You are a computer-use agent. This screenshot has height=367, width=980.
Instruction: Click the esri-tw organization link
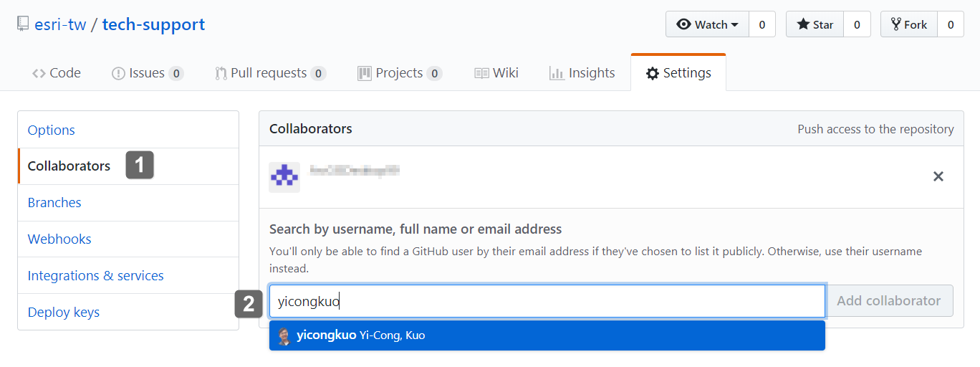[60, 24]
